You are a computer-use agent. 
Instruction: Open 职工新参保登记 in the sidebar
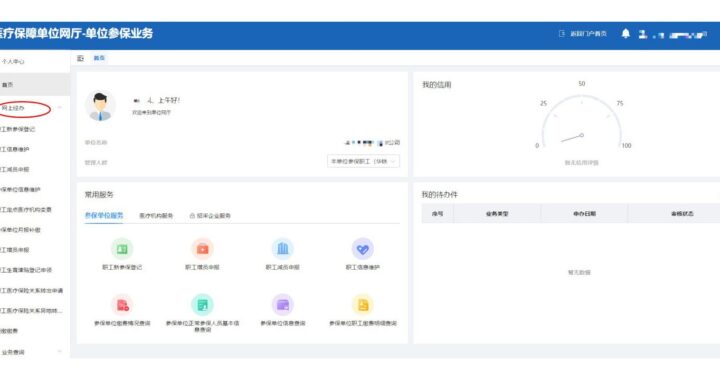pyautogui.click(x=17, y=129)
